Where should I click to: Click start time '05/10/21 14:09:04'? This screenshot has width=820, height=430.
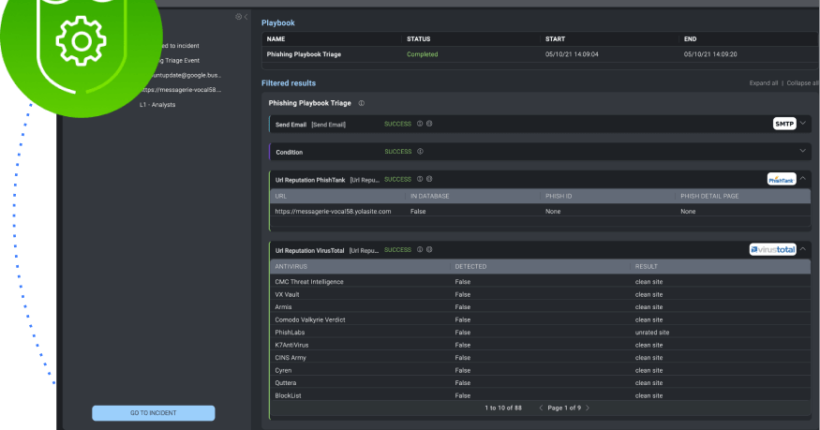572,54
